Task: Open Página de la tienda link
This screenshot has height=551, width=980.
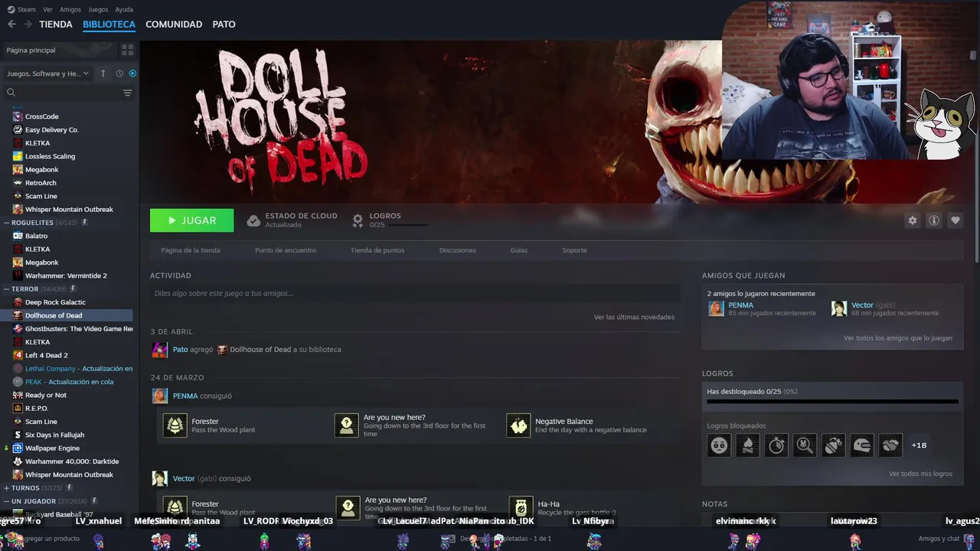Action: tap(191, 250)
